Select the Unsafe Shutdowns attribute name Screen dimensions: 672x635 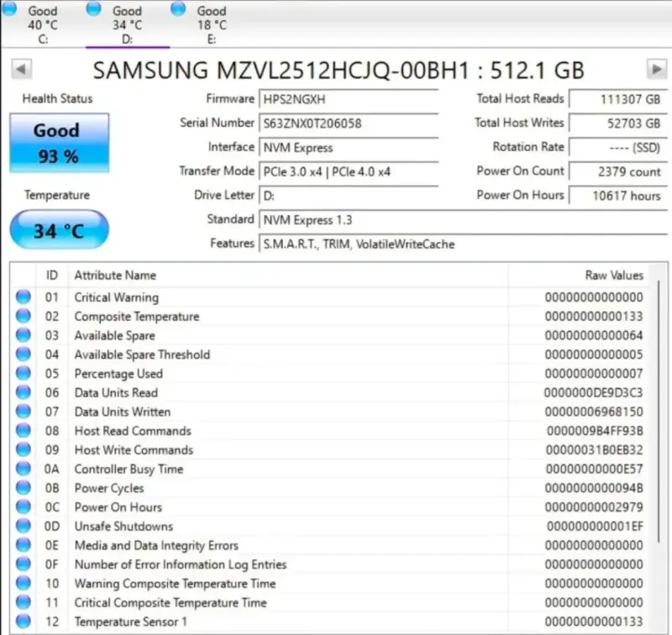tap(123, 526)
